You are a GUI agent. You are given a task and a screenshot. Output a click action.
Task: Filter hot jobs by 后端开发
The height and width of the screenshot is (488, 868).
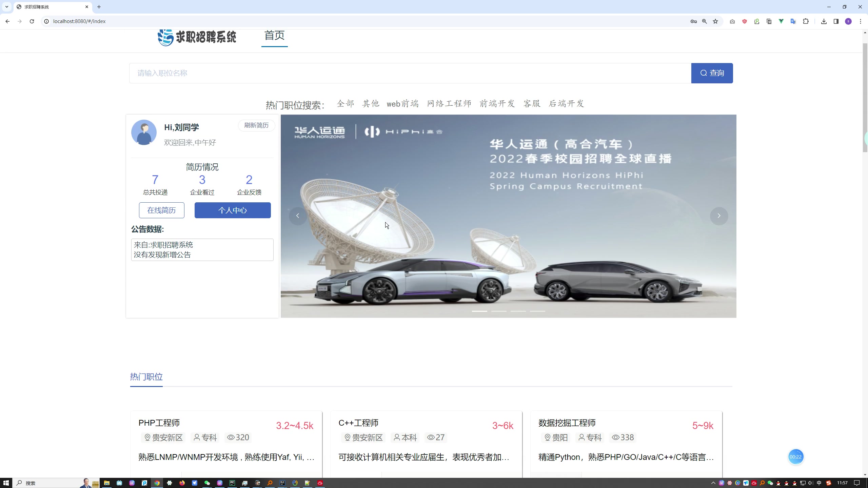coord(567,104)
